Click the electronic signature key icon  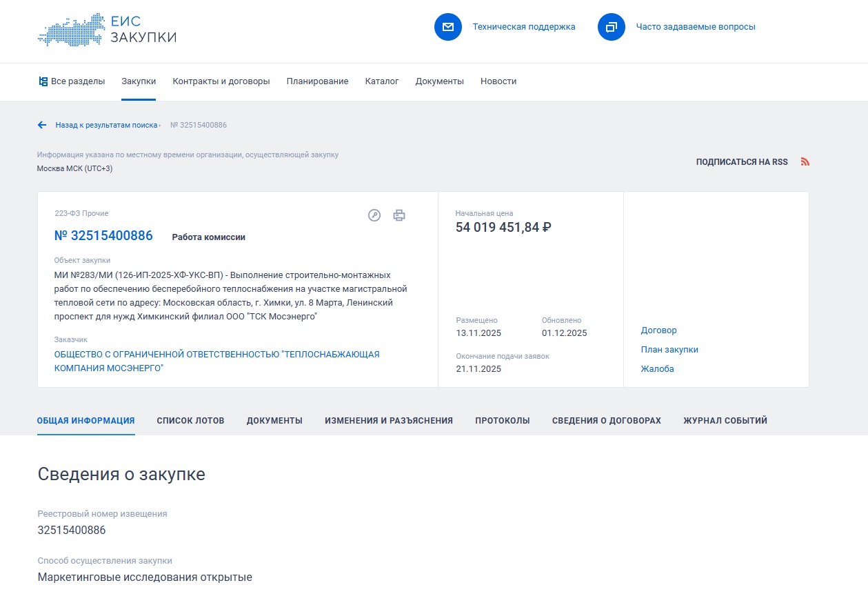point(374,215)
